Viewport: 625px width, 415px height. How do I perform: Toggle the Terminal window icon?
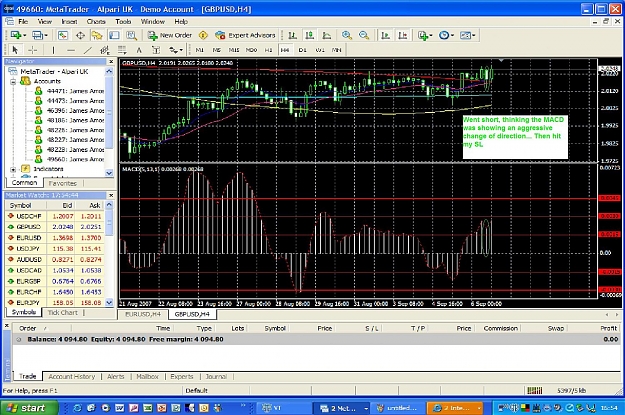tap(114, 35)
